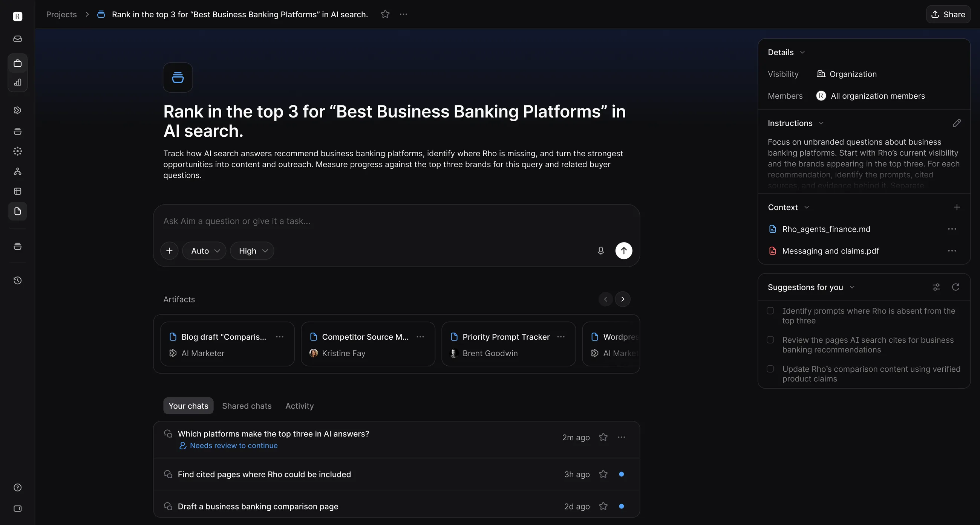Go to Projects in the breadcrumb

(61, 14)
